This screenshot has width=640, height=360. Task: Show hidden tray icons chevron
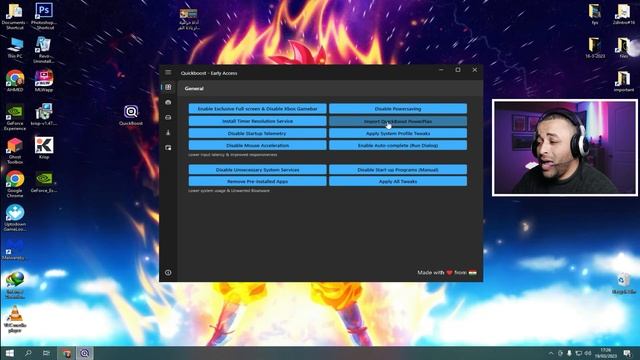(551, 353)
